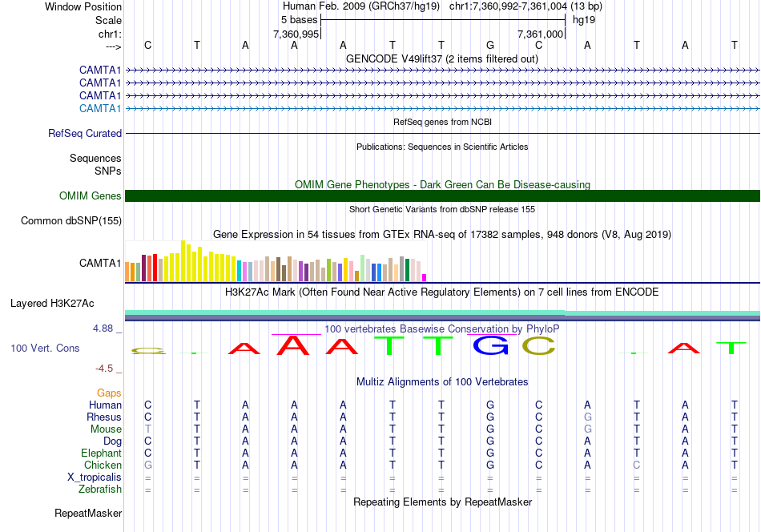Click the Chicken species row label
The image size is (761, 532).
pyautogui.click(x=103, y=465)
